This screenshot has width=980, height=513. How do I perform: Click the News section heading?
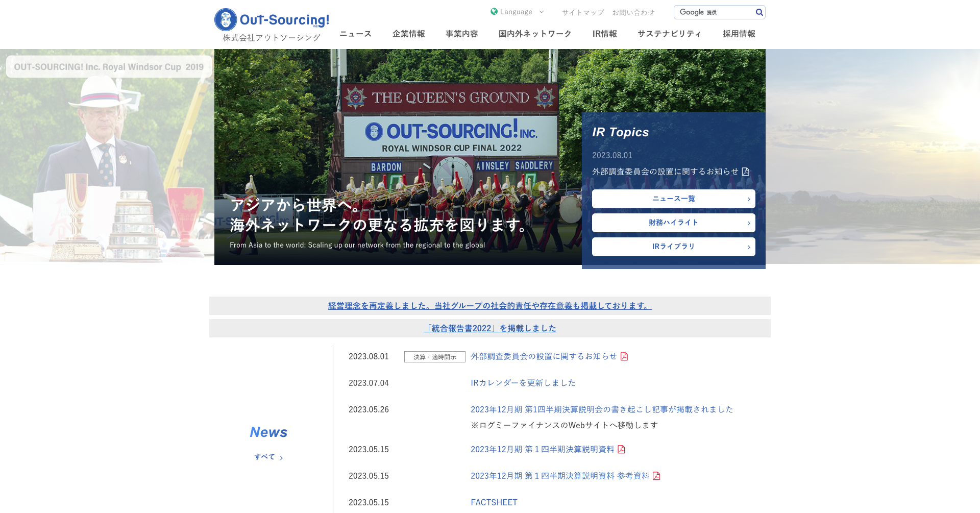[268, 432]
